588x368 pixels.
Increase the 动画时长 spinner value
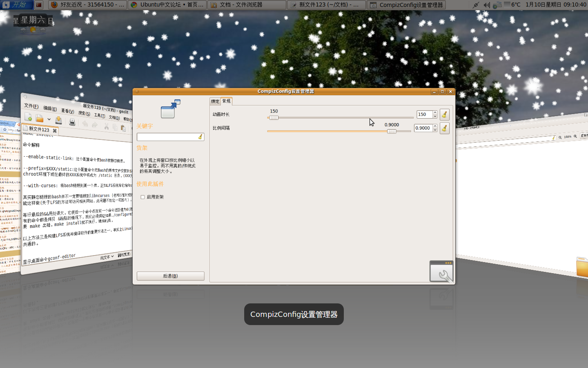[435, 112]
